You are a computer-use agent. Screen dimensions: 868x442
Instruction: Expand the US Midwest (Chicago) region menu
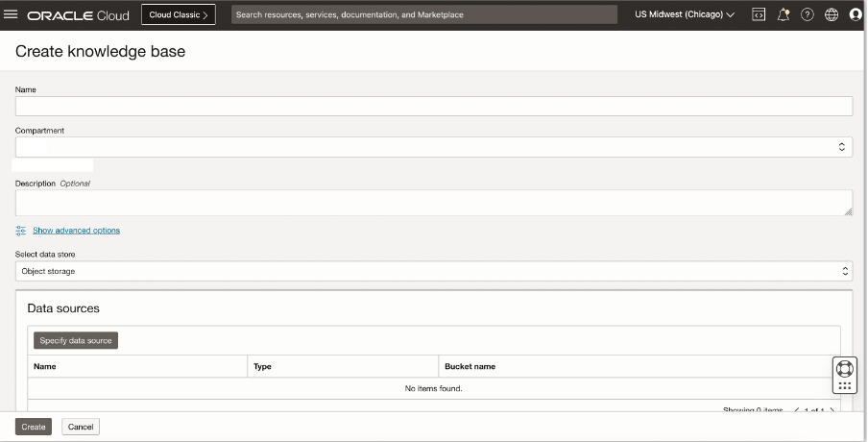pyautogui.click(x=685, y=15)
